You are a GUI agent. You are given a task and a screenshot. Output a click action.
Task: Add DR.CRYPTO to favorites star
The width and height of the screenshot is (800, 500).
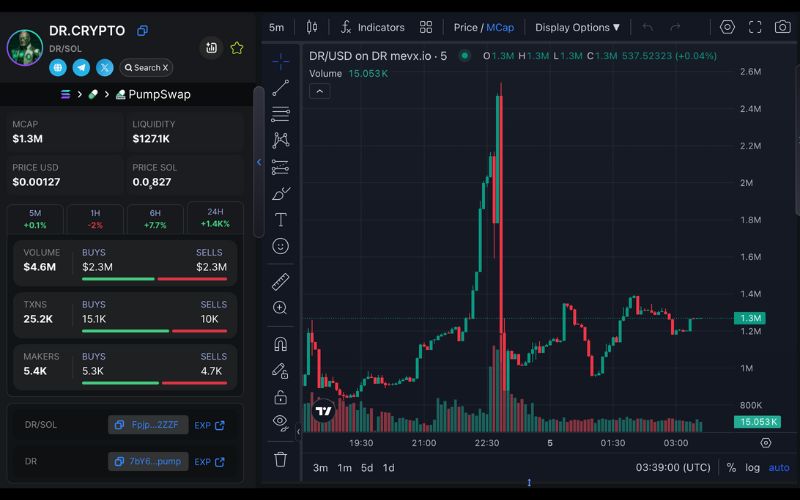coord(237,48)
